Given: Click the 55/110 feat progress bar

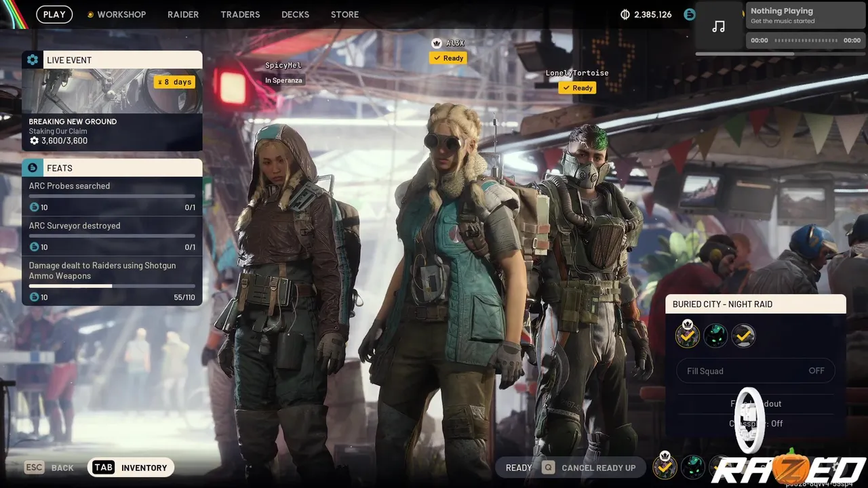Looking at the screenshot, I should pyautogui.click(x=112, y=286).
